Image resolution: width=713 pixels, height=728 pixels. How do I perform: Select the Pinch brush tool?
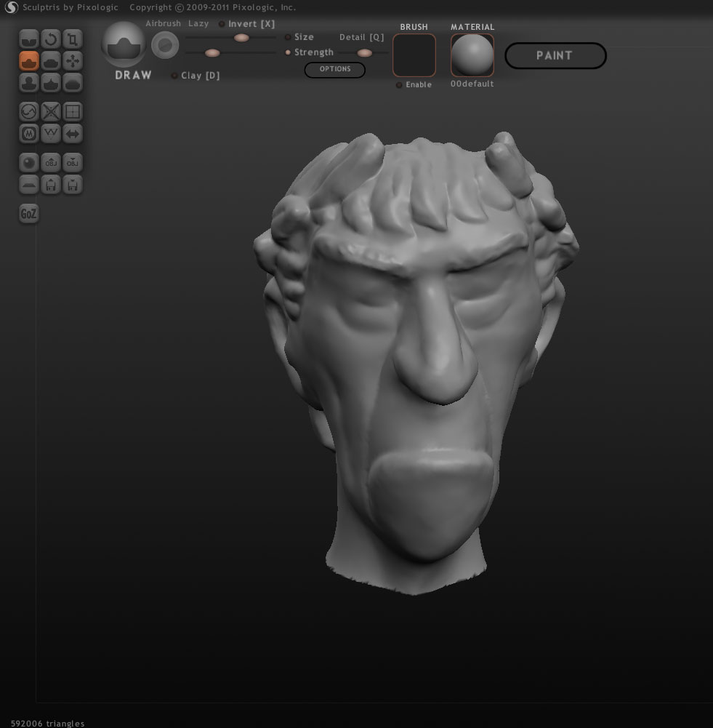[x=51, y=83]
